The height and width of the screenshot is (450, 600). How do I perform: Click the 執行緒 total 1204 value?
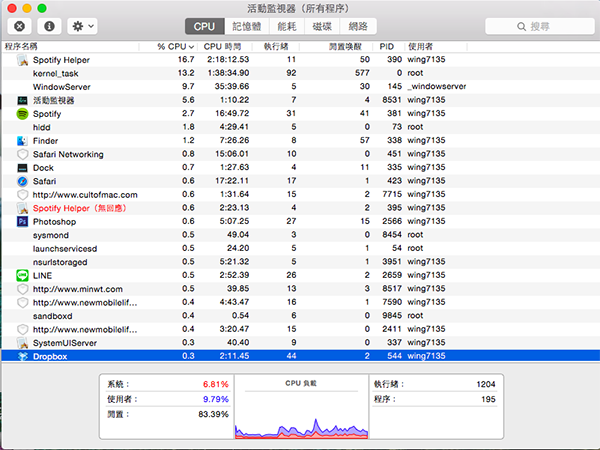click(x=486, y=384)
